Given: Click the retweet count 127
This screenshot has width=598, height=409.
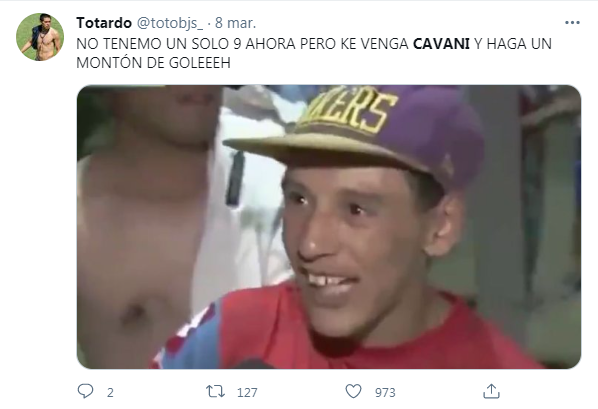Looking at the screenshot, I should (x=247, y=392).
